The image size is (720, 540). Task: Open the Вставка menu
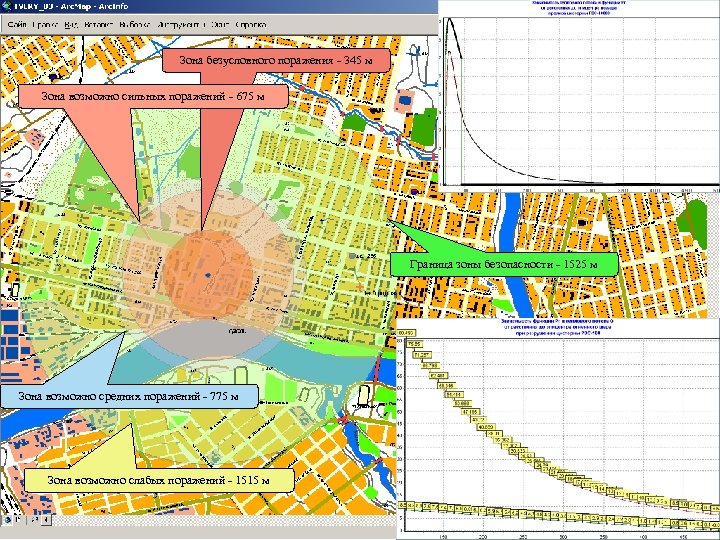click(99, 25)
